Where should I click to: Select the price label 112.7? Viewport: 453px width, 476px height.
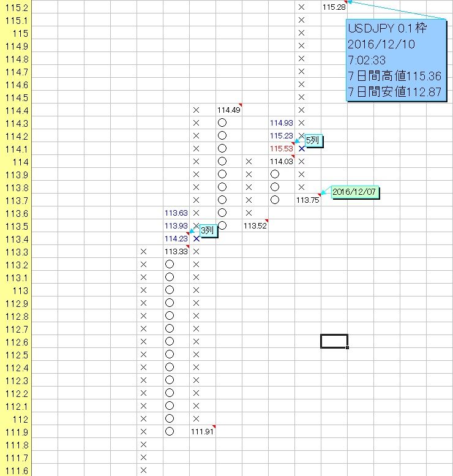point(17,329)
